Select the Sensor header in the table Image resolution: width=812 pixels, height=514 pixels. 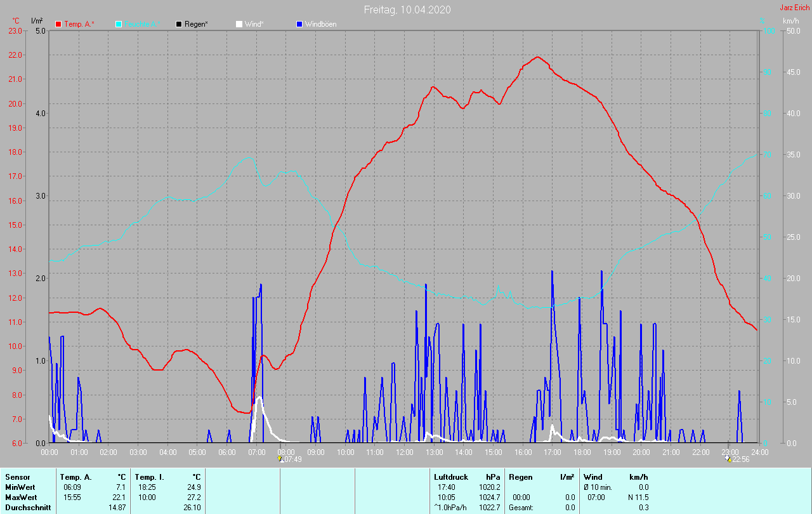(17, 477)
